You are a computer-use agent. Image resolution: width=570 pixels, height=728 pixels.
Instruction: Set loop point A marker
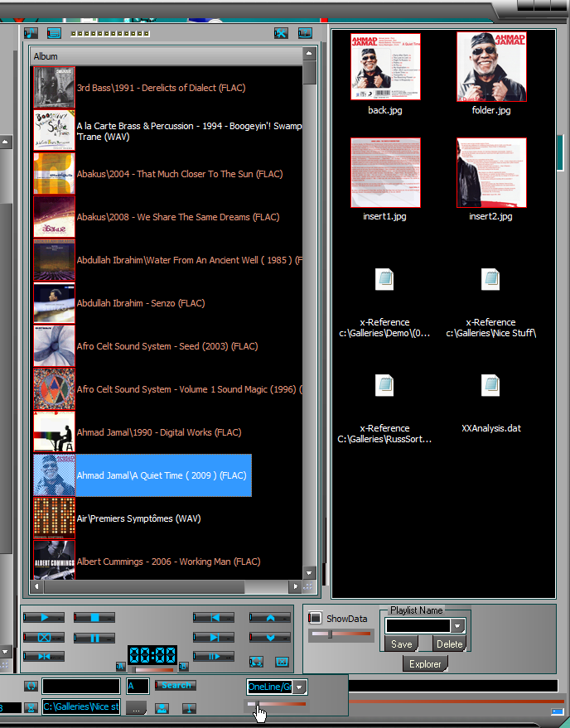click(x=120, y=667)
